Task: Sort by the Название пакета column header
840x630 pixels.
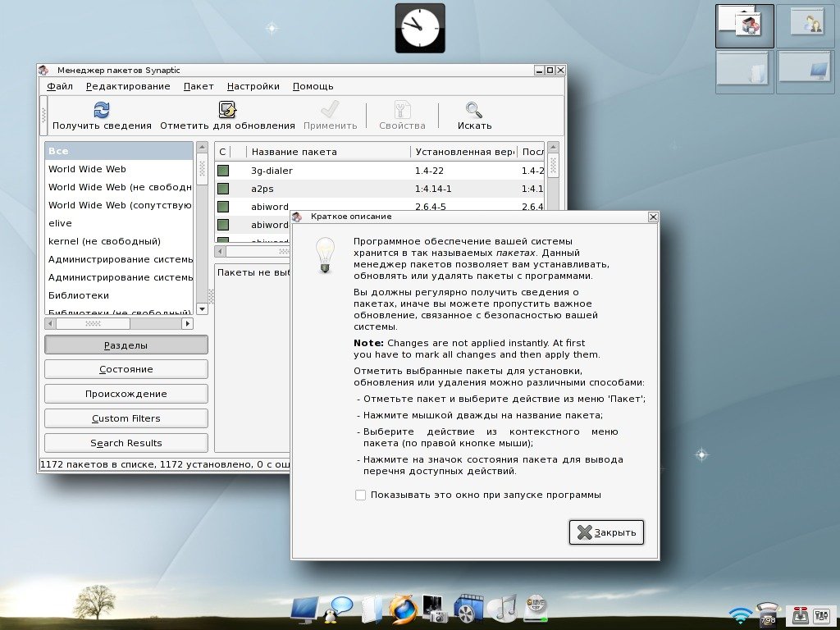Action: tap(328, 152)
